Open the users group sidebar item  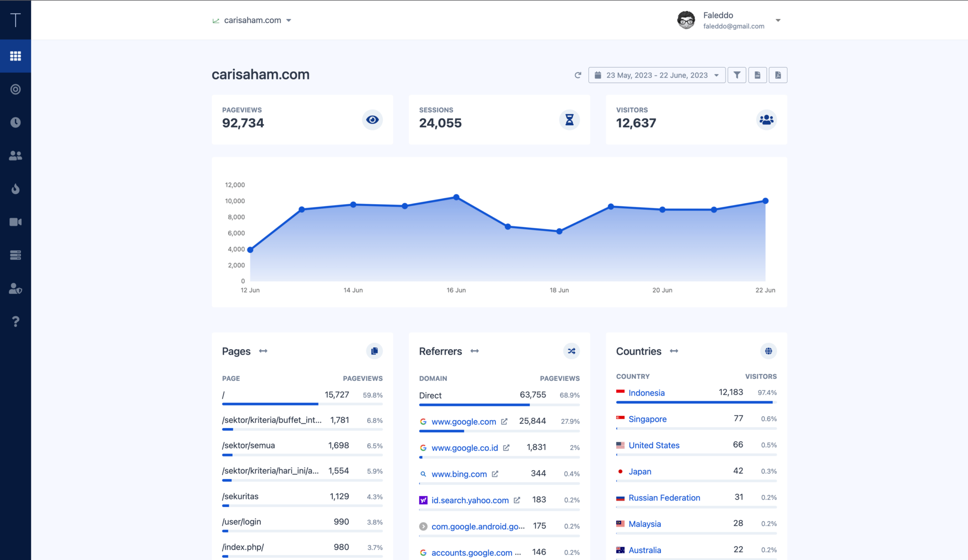coord(16,155)
